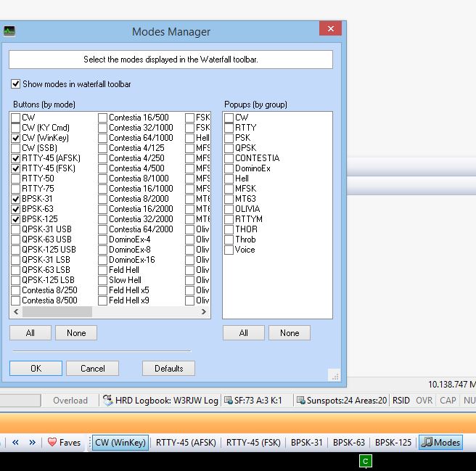Open the HRD Logbook status icon
Image resolution: width=476 pixels, height=471 pixels.
click(x=108, y=401)
